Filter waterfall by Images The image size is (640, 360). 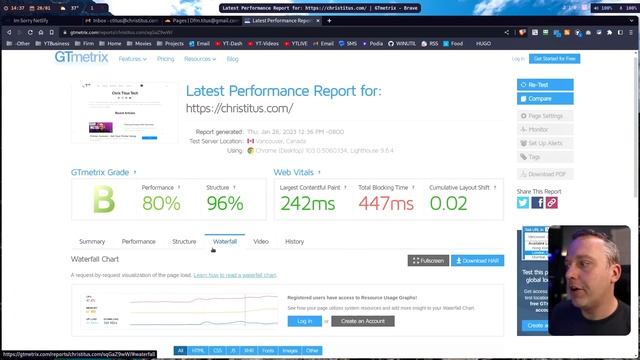(290, 351)
